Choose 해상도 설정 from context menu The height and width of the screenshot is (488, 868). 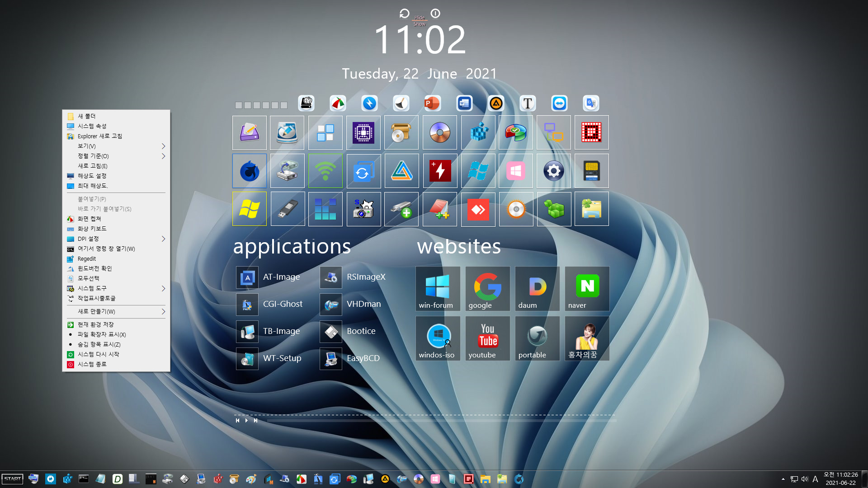coord(116,176)
